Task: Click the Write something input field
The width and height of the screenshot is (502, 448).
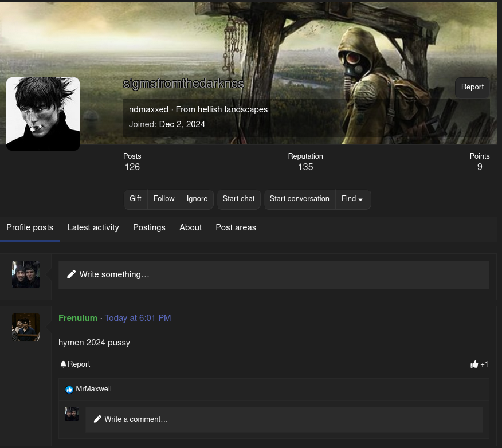Action: (x=274, y=275)
